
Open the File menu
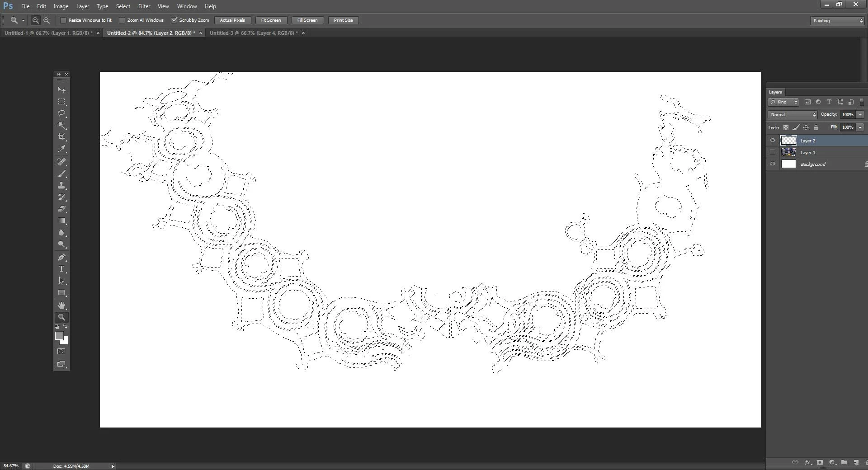[x=25, y=6]
